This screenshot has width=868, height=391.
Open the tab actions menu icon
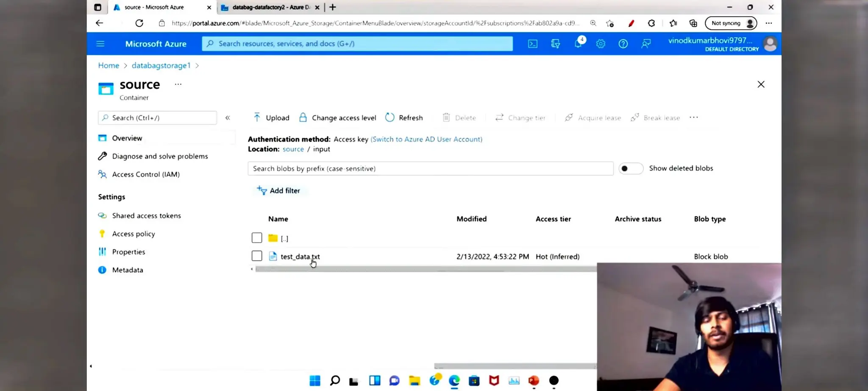pos(97,7)
